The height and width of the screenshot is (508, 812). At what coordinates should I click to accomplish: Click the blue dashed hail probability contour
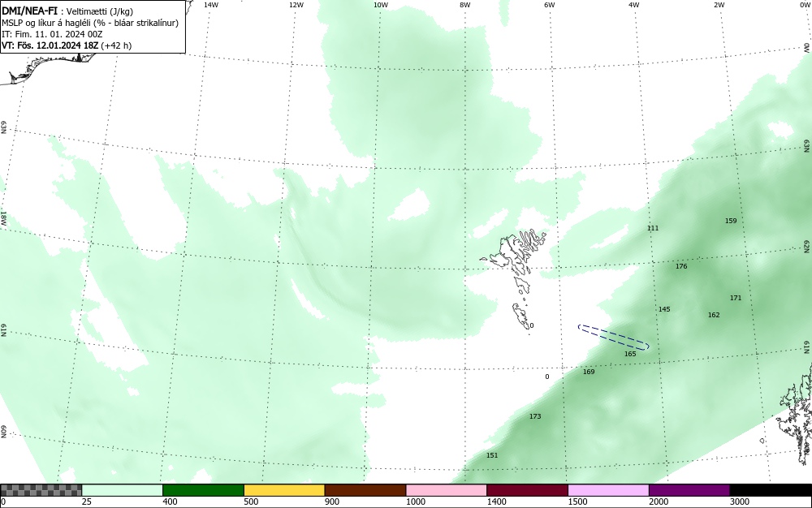point(614,338)
